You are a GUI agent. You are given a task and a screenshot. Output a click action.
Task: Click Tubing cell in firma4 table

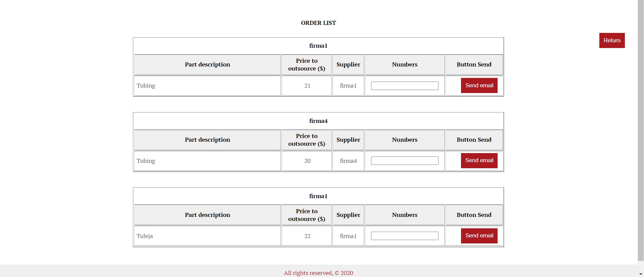208,161
